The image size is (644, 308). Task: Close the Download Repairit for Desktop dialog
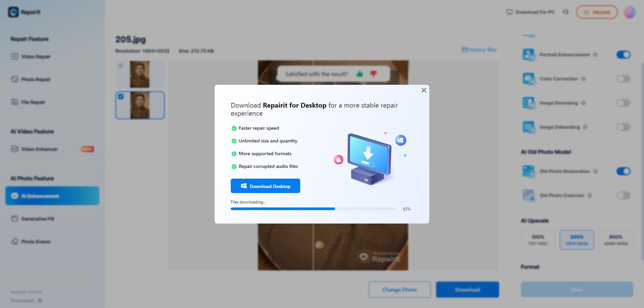pos(424,90)
